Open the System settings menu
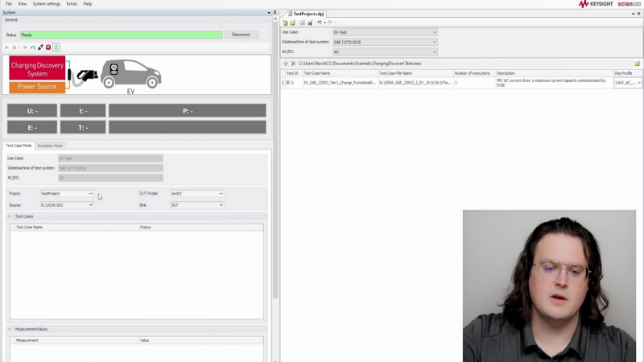The image size is (644, 362). [46, 4]
